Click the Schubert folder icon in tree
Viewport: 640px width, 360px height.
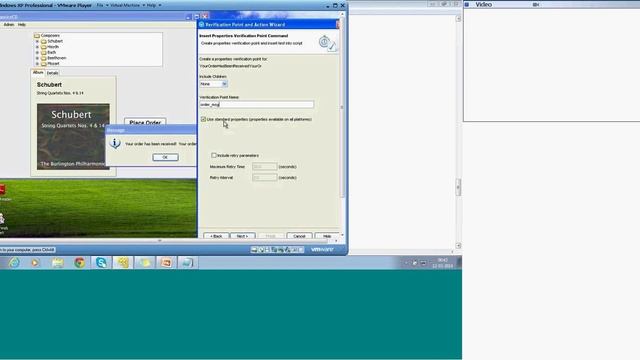44,41
